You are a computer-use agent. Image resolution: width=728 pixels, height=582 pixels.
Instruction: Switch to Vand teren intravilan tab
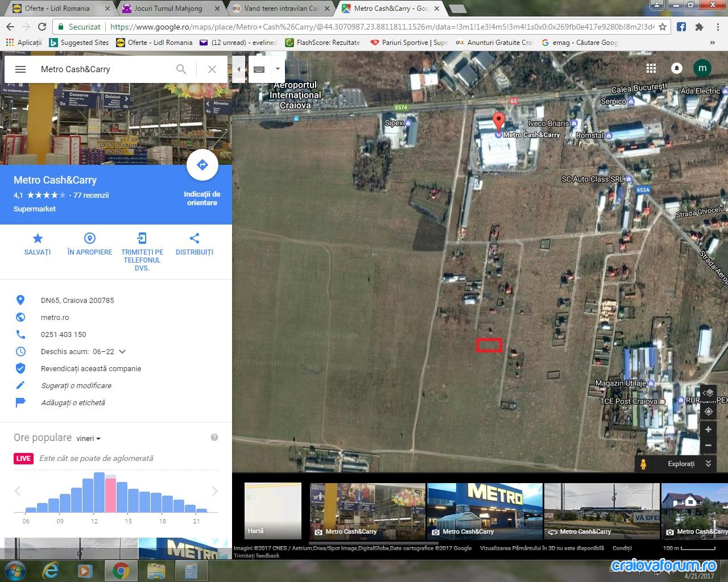pos(280,9)
